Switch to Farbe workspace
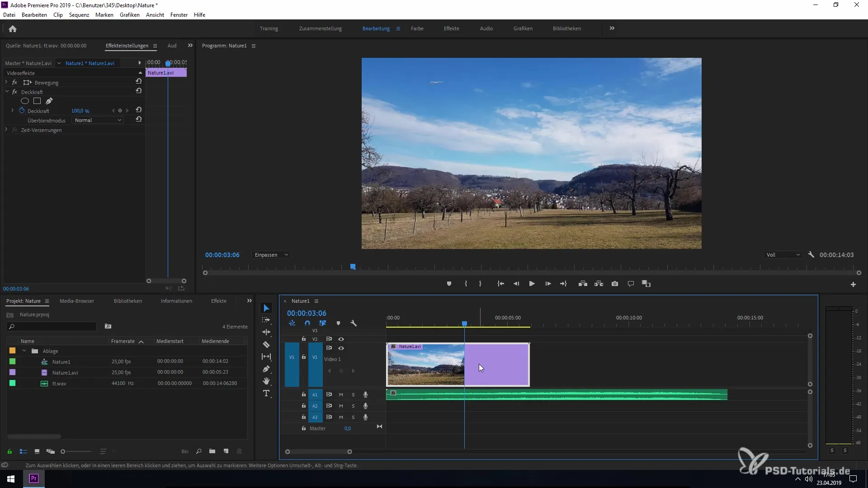The width and height of the screenshot is (868, 488). (x=417, y=28)
